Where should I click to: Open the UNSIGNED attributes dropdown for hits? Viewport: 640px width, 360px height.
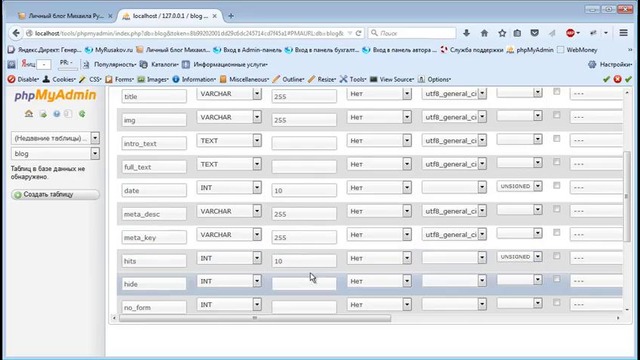click(x=519, y=257)
